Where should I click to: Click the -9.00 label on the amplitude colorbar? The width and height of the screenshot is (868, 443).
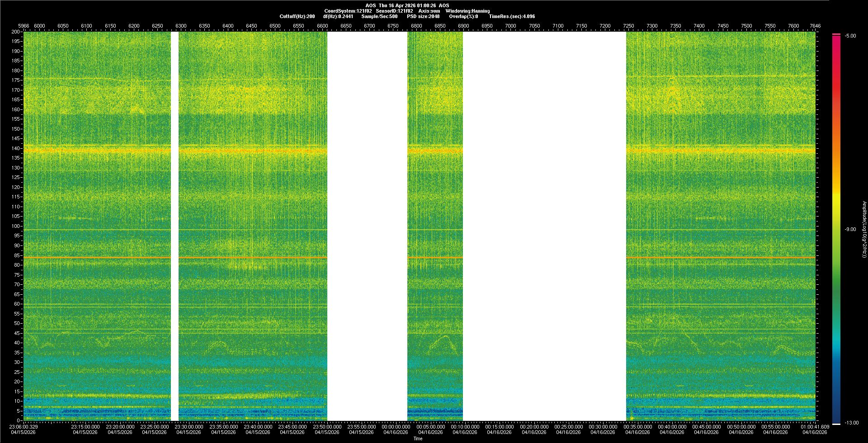[x=850, y=229]
